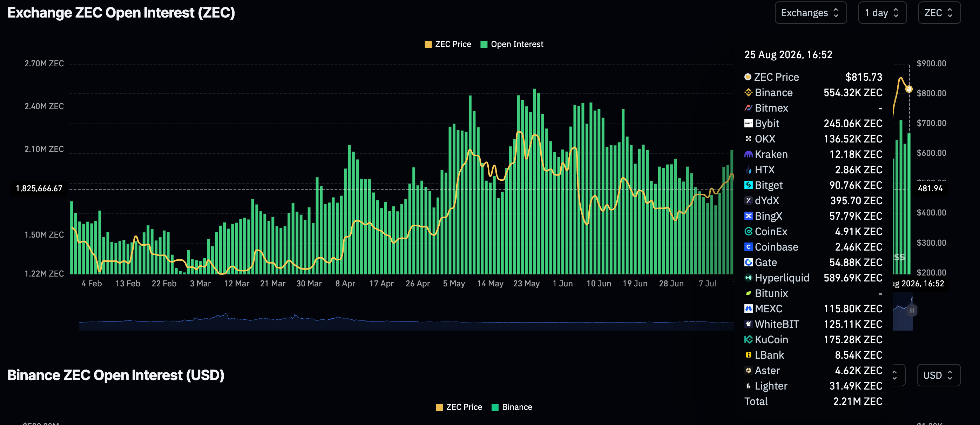
Task: Click the $800.00 price axis label
Action: pos(931,93)
